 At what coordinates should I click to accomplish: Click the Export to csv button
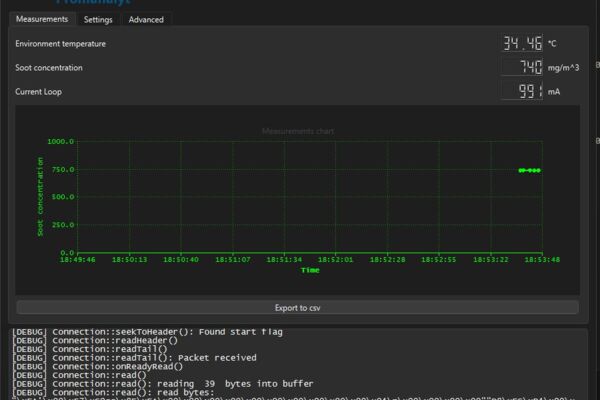297,308
